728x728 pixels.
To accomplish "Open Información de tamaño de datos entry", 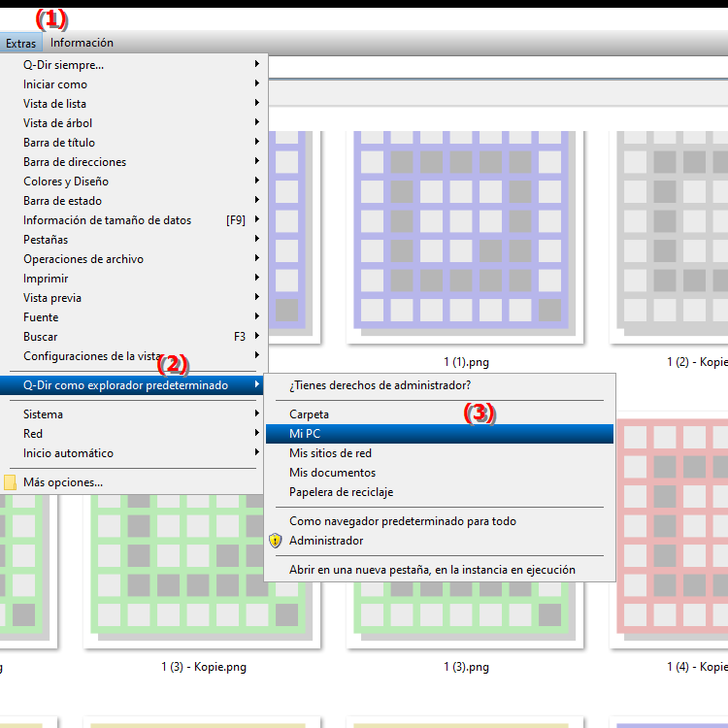I will tap(133, 220).
